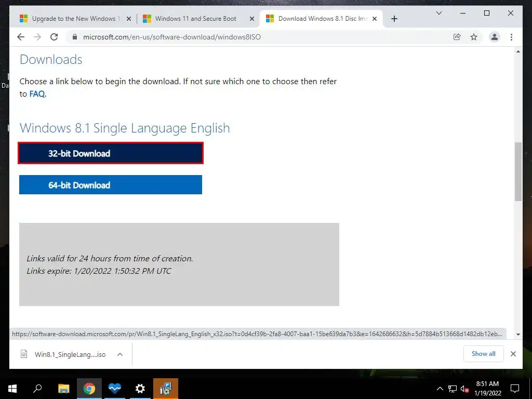Minimize the Chrome window
Viewport: 532px width, 399px height.
click(x=463, y=13)
